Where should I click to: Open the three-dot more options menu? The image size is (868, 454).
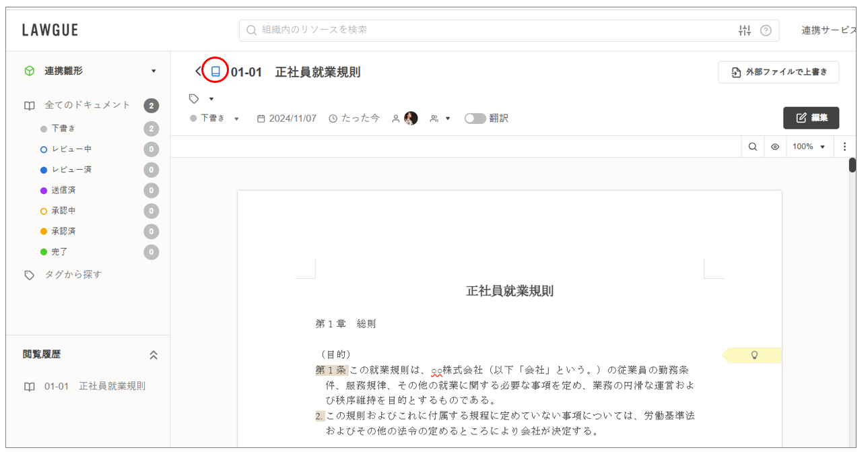coord(844,147)
